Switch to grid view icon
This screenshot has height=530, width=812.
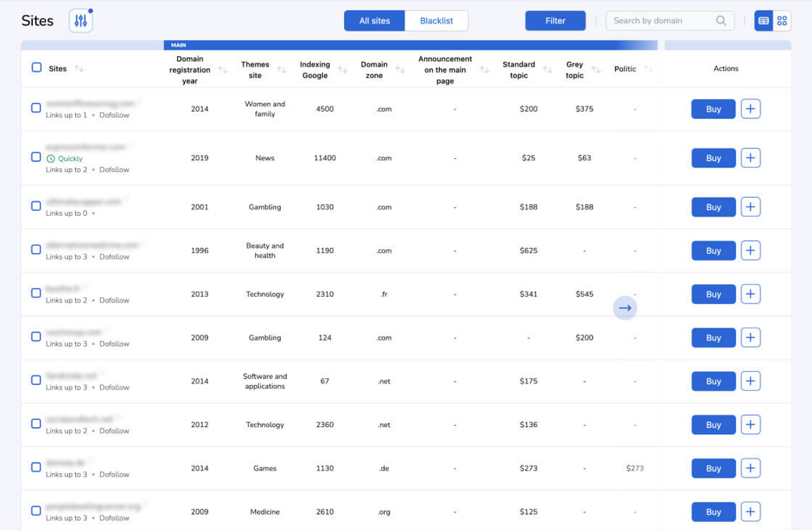pyautogui.click(x=782, y=20)
